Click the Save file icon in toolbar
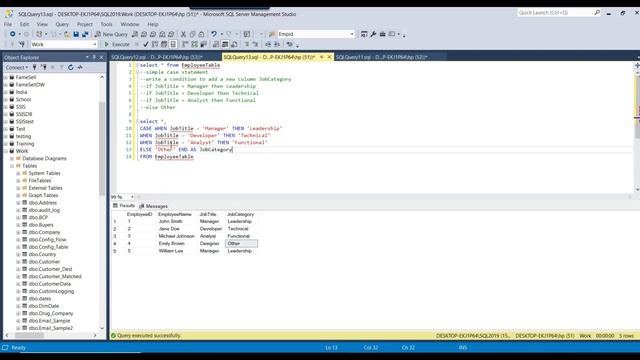Screen dimensions: 640x360 pos(76,34)
